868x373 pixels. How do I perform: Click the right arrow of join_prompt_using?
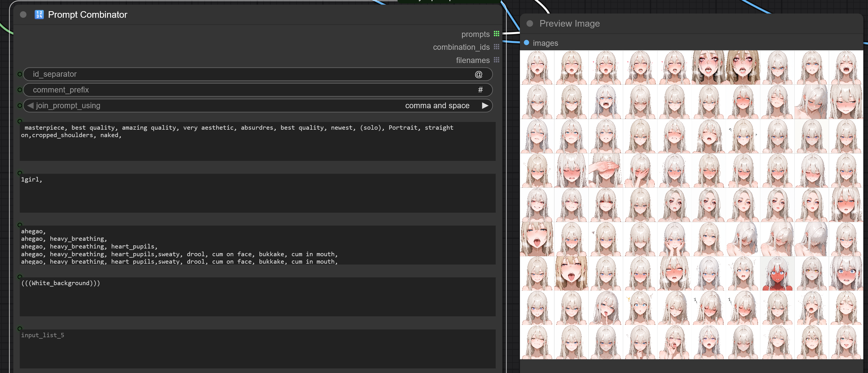[x=485, y=105]
